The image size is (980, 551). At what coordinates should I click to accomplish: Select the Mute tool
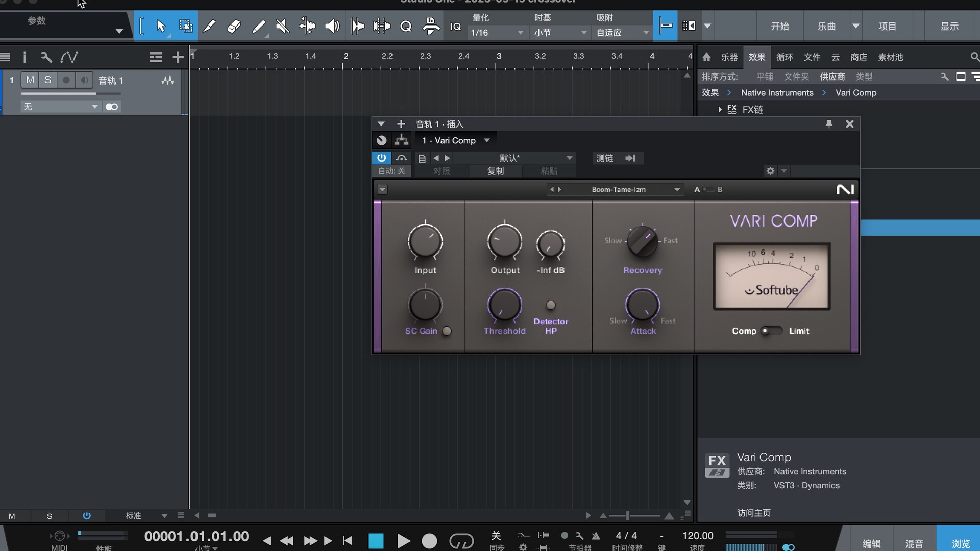pyautogui.click(x=282, y=26)
